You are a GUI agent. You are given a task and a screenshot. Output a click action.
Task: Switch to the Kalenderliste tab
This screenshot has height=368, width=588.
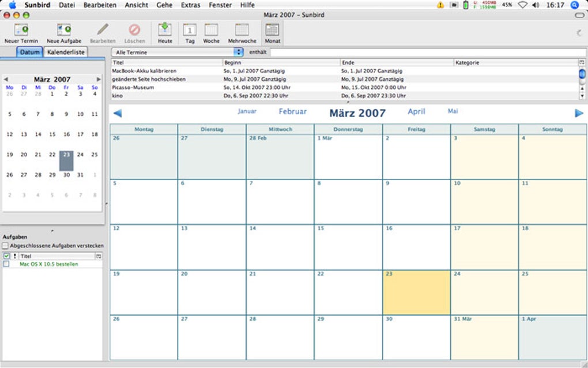(x=65, y=52)
